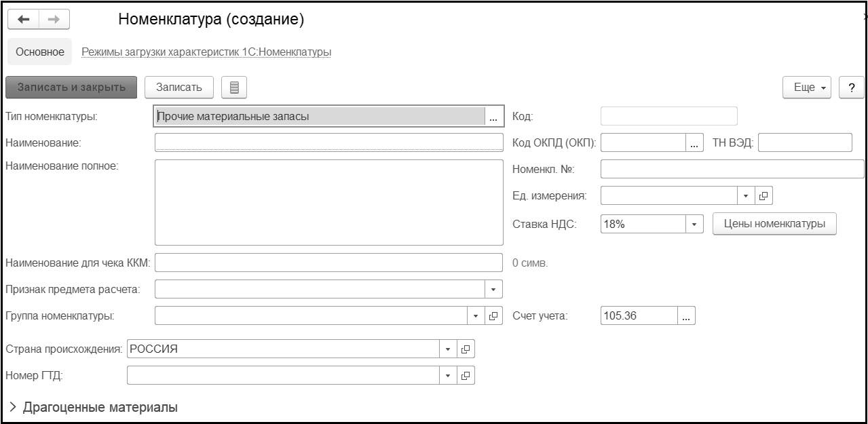Click the open-form icon next to Страна происхождения

(466, 349)
